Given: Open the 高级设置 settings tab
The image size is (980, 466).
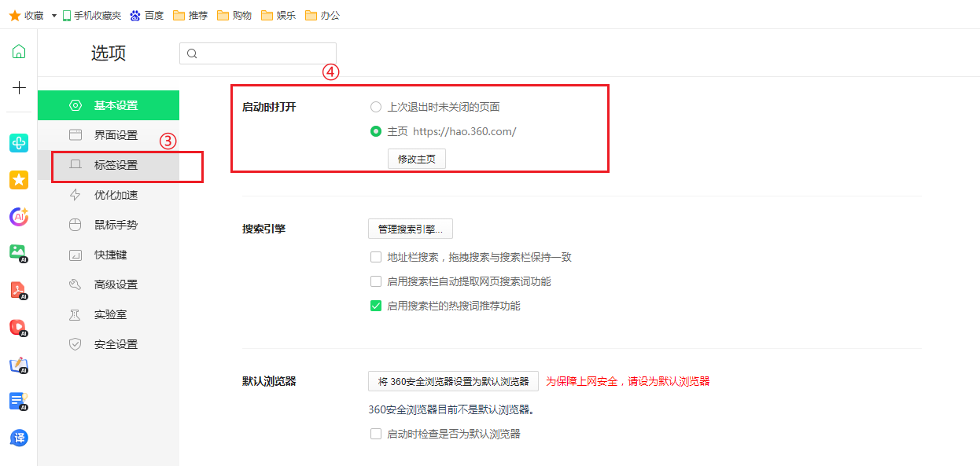Looking at the screenshot, I should [x=109, y=284].
